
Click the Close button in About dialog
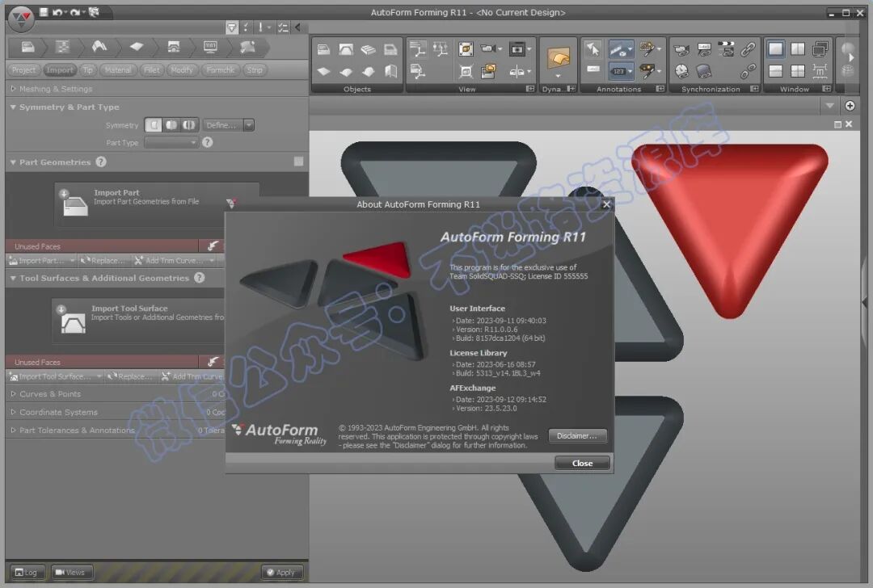pyautogui.click(x=582, y=463)
